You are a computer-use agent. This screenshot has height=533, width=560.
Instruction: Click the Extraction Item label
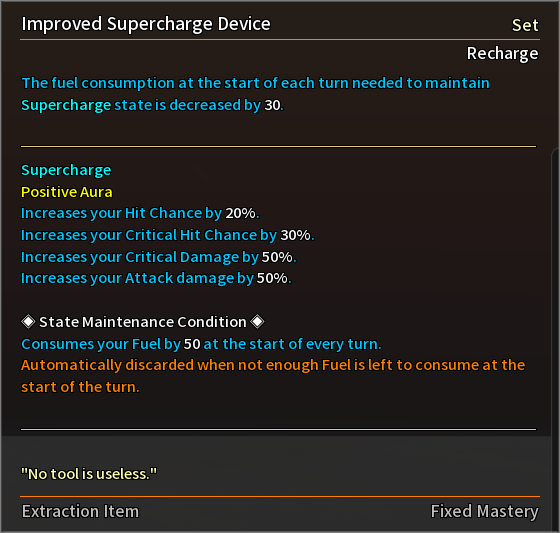pyautogui.click(x=80, y=511)
